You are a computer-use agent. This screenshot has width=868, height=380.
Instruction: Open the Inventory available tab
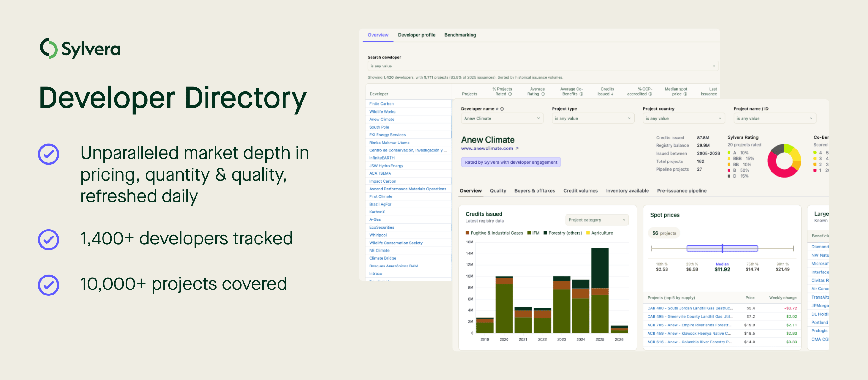click(627, 191)
